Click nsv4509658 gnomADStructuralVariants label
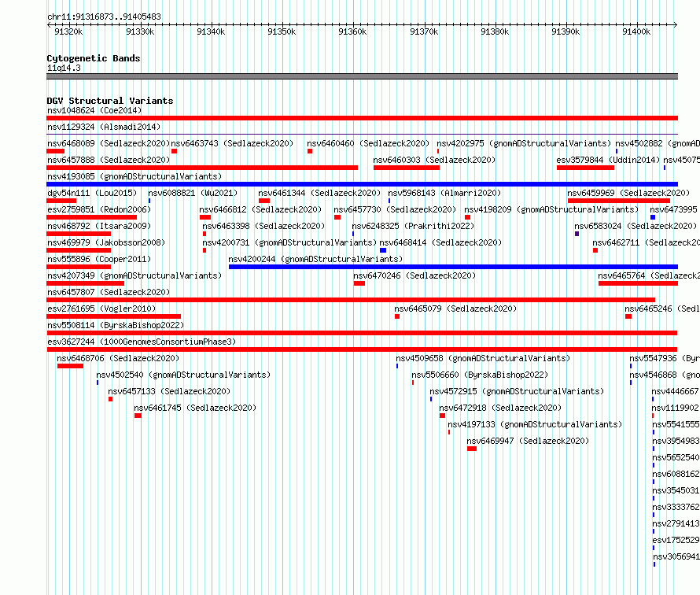Screen dimensions: 700x595 tap(483, 358)
